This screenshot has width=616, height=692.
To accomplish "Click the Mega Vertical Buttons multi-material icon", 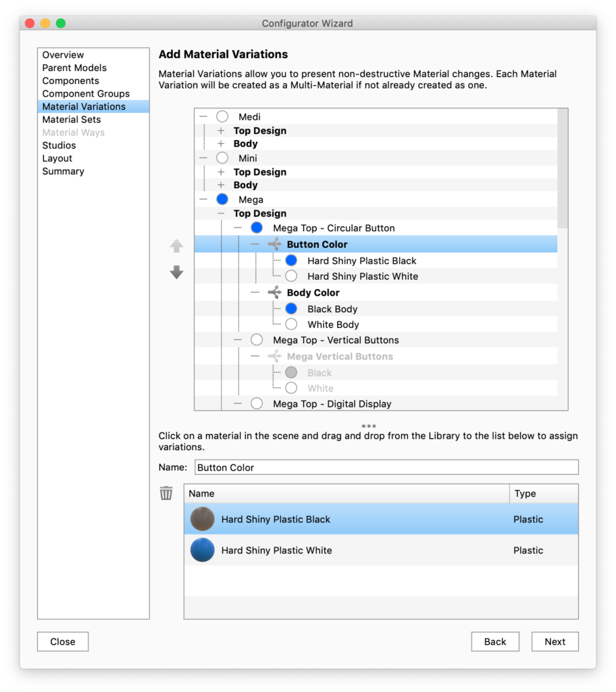I will click(x=274, y=356).
